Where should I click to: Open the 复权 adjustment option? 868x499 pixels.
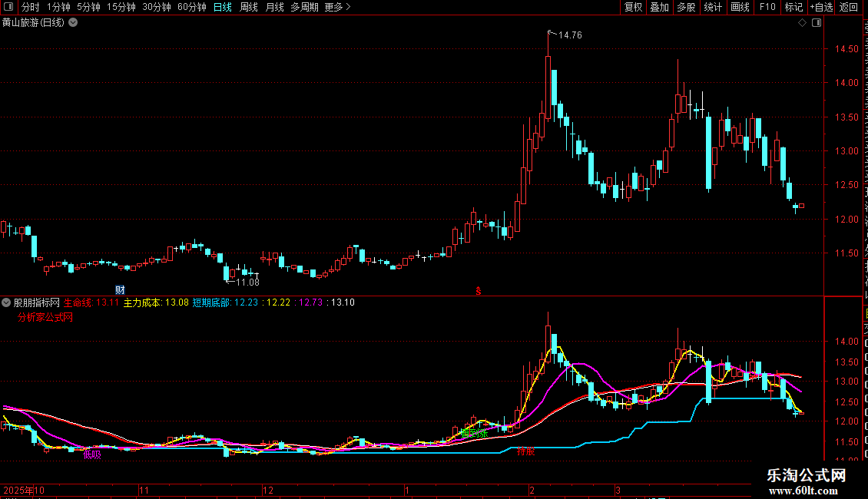[633, 7]
